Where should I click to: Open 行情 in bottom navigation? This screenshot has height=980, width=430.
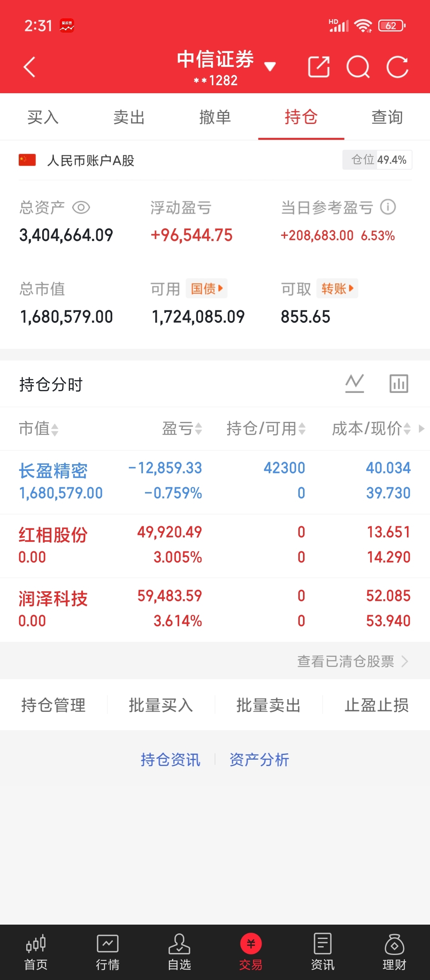pos(107,953)
